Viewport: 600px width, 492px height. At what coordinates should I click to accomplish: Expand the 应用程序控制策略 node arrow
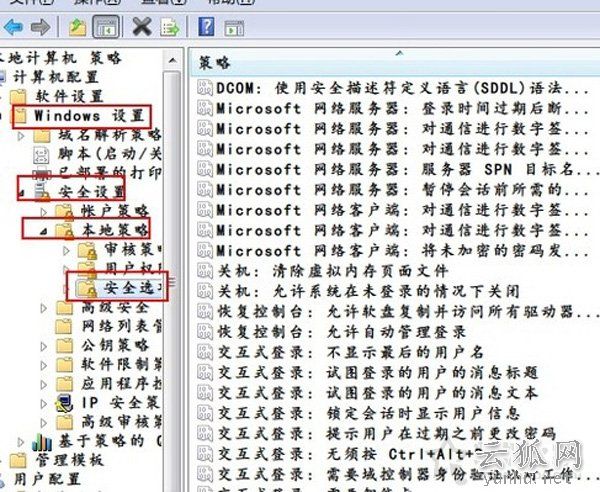click(44, 384)
